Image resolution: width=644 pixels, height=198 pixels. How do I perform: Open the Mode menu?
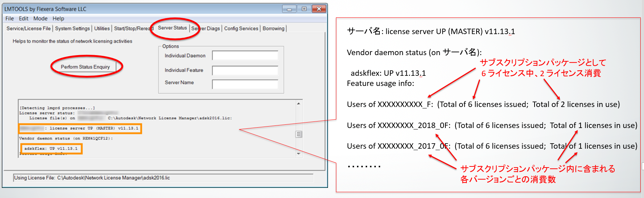coord(40,18)
